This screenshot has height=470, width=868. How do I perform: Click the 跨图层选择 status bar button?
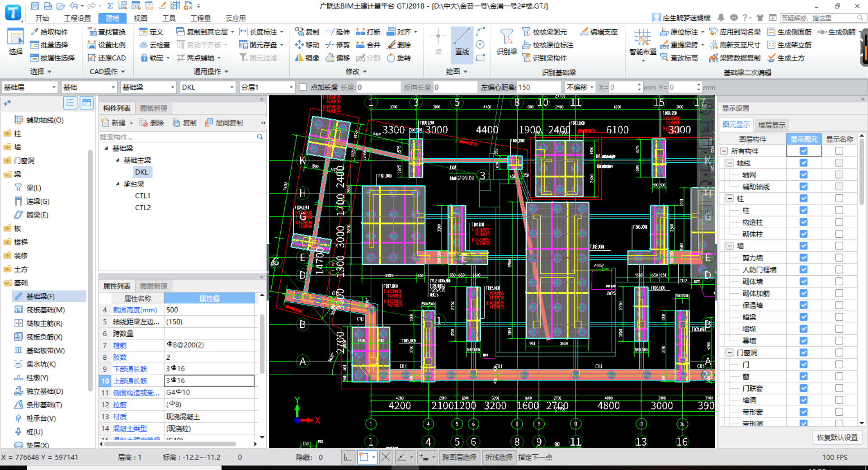tap(459, 457)
